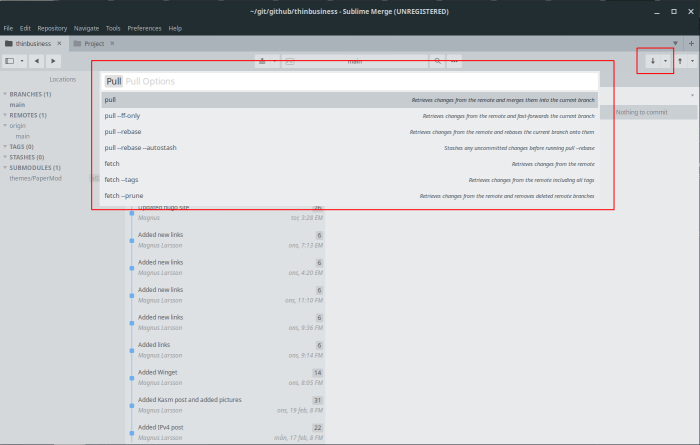Open the Edit menu
This screenshot has height=445, width=700.
[25, 28]
